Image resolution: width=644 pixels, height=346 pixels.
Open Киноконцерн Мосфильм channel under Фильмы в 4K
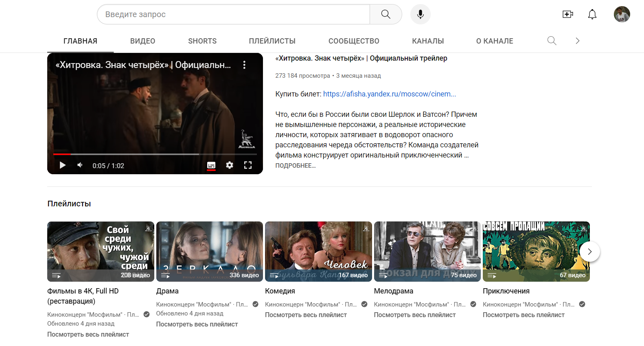coord(85,314)
